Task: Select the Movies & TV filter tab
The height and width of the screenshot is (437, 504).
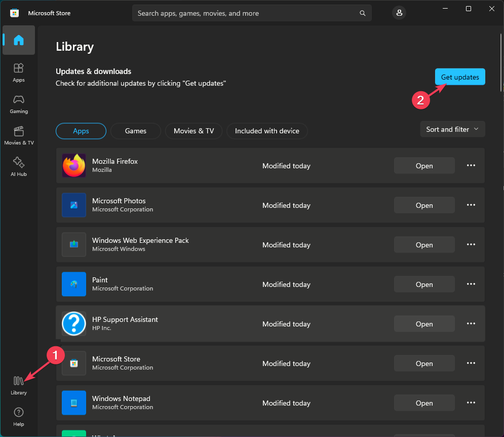Action: click(x=194, y=131)
